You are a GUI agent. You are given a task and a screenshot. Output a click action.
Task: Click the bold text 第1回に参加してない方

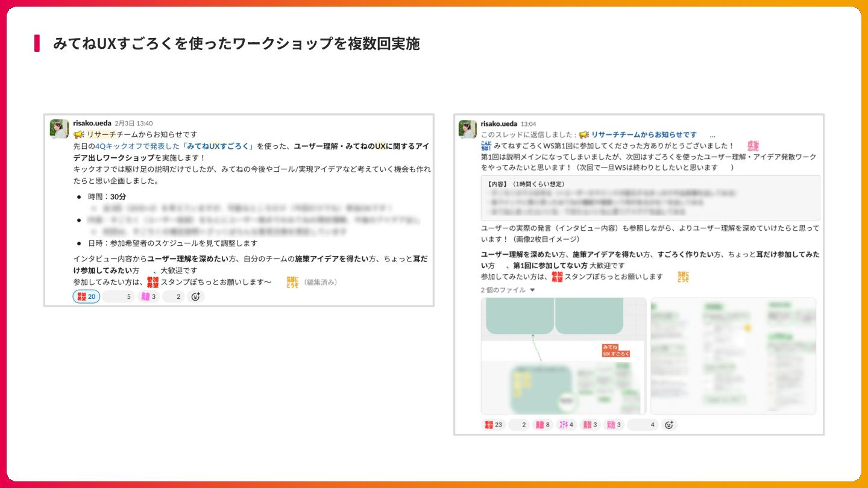coord(550,265)
